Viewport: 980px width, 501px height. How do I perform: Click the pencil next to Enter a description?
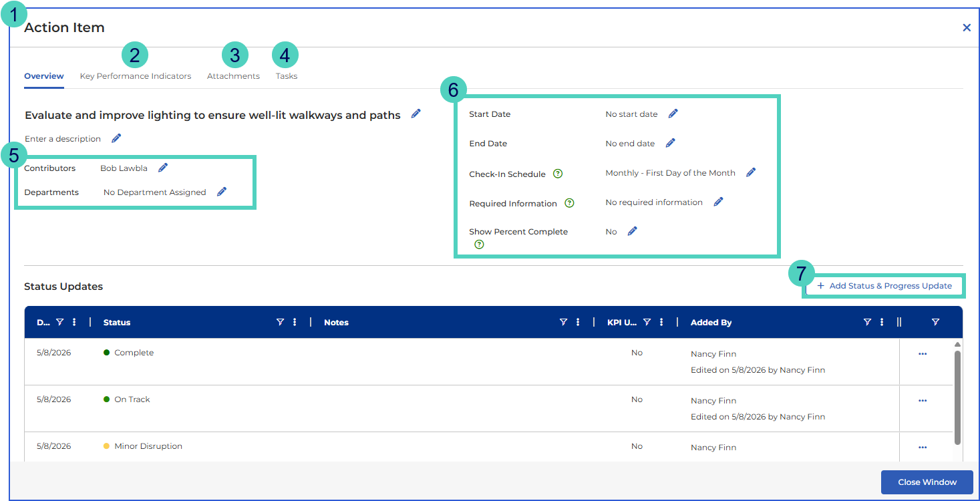pyautogui.click(x=116, y=138)
